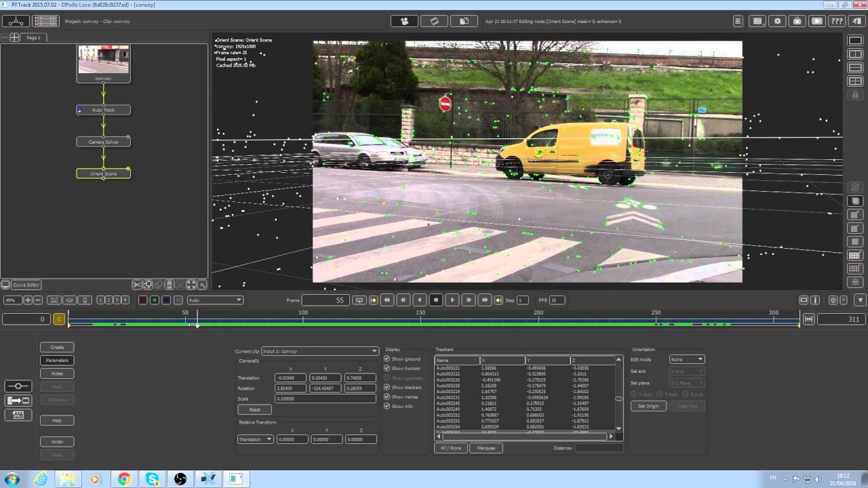The image size is (868, 488).
Task: Toggle the keyframe marker button near Step
Action: click(x=498, y=300)
